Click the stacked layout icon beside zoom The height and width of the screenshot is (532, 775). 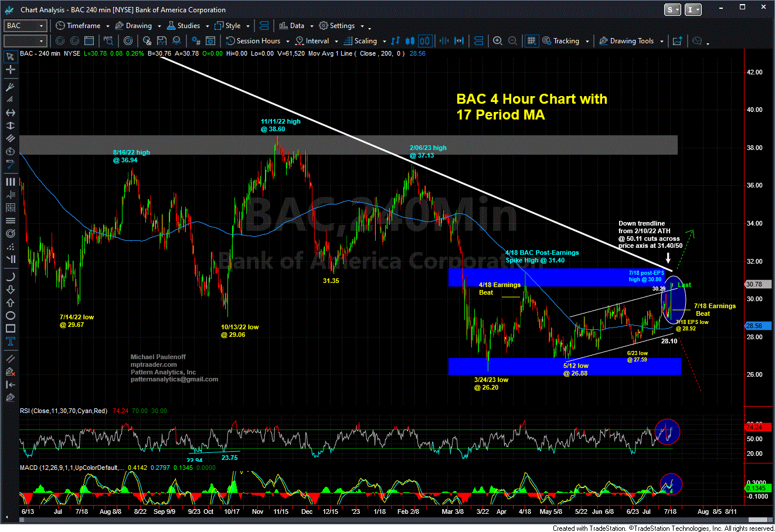[478, 41]
